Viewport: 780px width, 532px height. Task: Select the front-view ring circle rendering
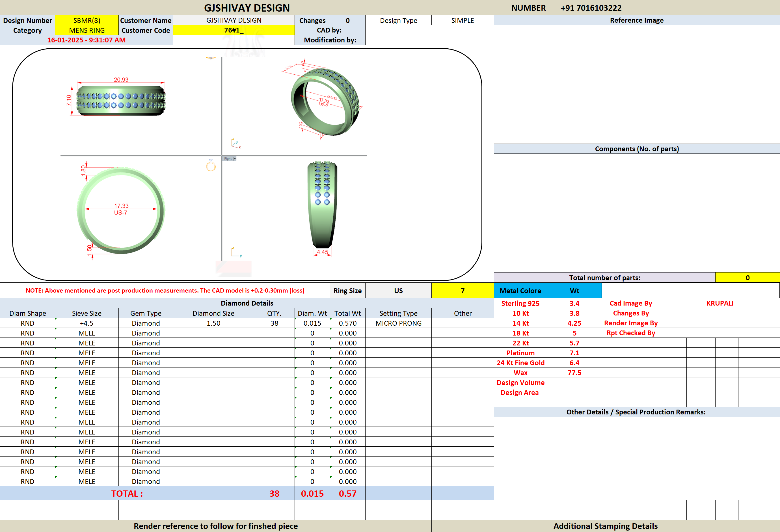click(x=121, y=210)
